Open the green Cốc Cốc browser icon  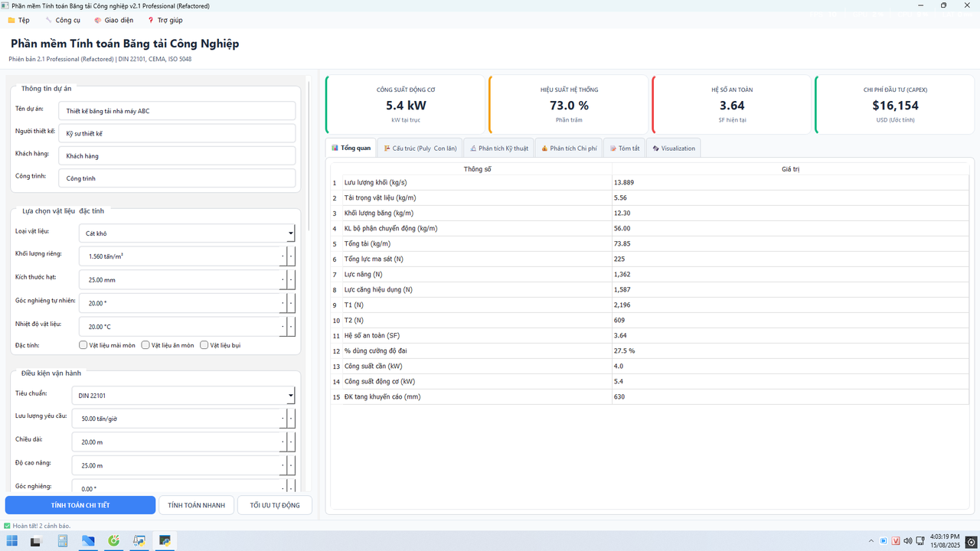click(x=114, y=541)
